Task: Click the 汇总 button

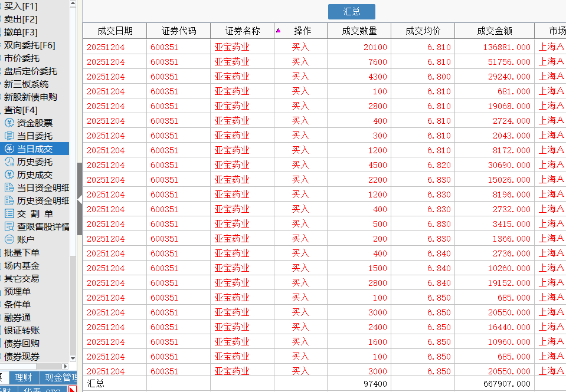Action: (352, 12)
